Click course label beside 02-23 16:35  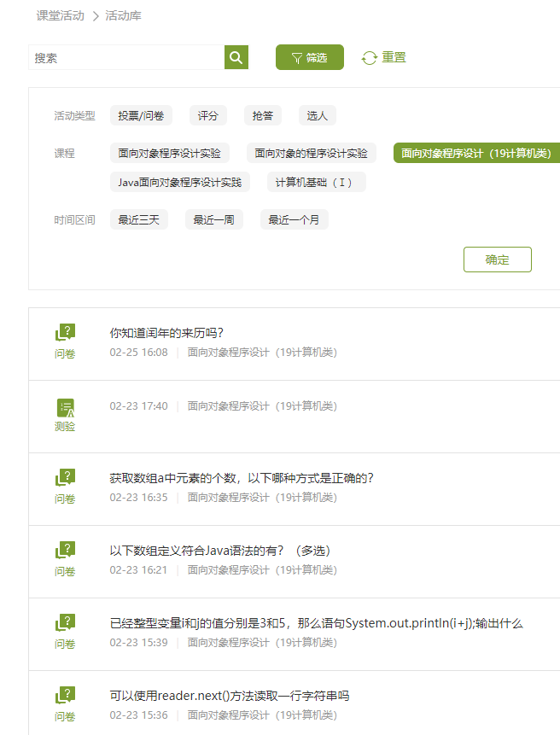point(262,498)
